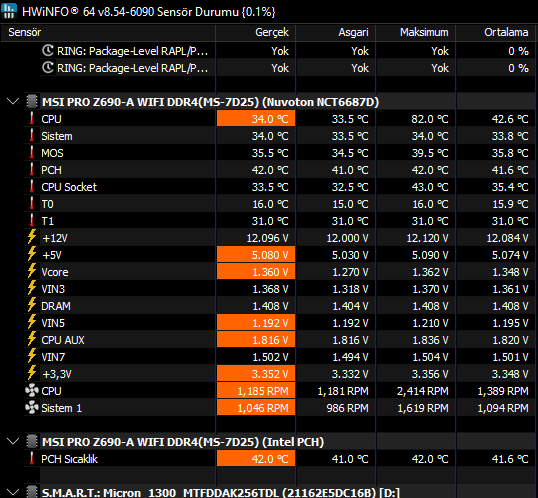Click fan icon of Sistem 1 row
The height and width of the screenshot is (498, 538).
click(x=32, y=407)
